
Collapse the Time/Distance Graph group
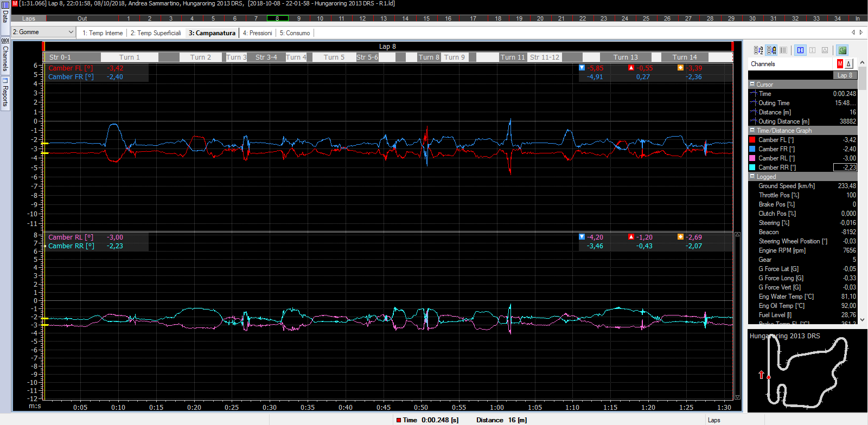coord(752,130)
